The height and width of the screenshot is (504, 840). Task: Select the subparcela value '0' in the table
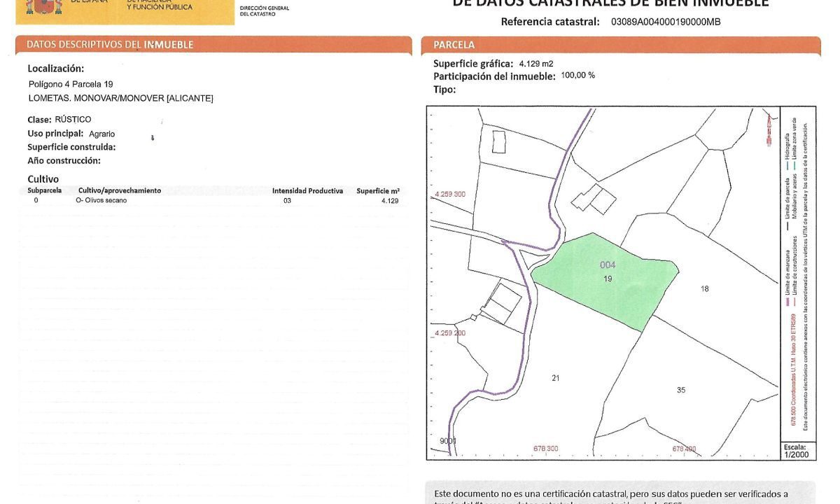36,200
